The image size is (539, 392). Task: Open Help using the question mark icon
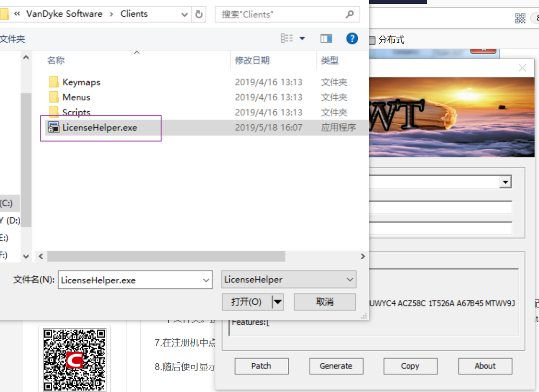(352, 38)
